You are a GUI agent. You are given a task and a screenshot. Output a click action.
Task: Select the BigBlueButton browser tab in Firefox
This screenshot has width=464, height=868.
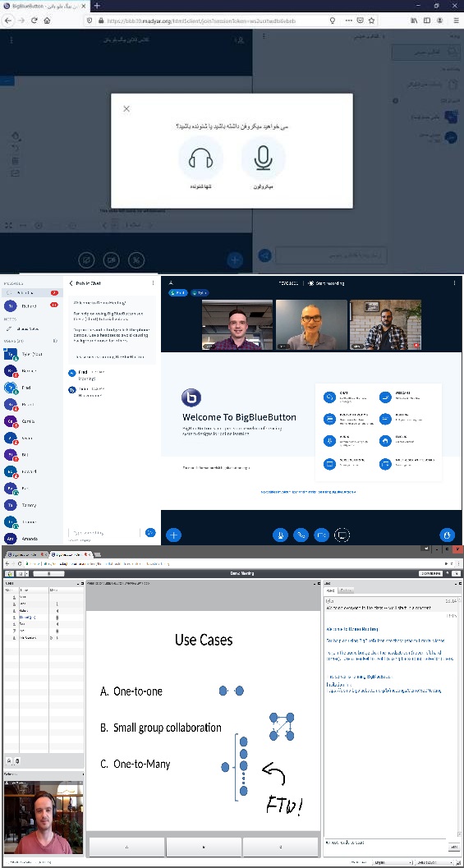[x=44, y=6]
